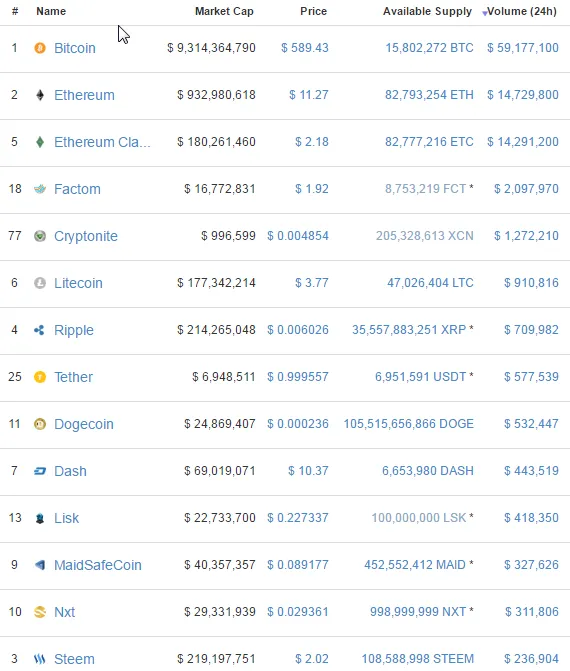Click the Bitcoin coin icon
This screenshot has height=671, width=570.
pos(40,48)
